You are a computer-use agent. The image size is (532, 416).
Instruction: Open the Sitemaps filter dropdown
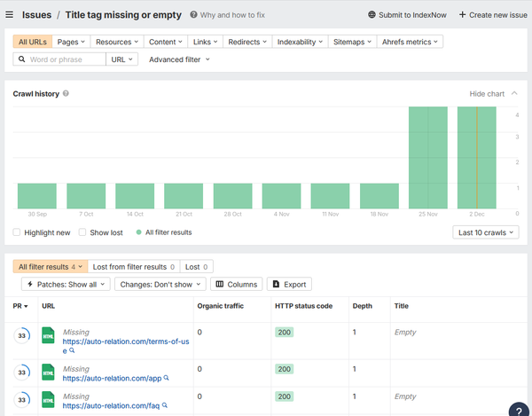pyautogui.click(x=352, y=42)
